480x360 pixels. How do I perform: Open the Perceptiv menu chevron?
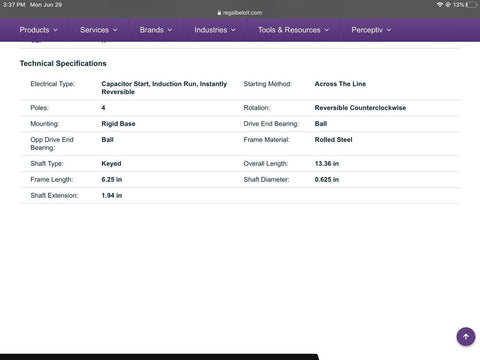click(389, 30)
